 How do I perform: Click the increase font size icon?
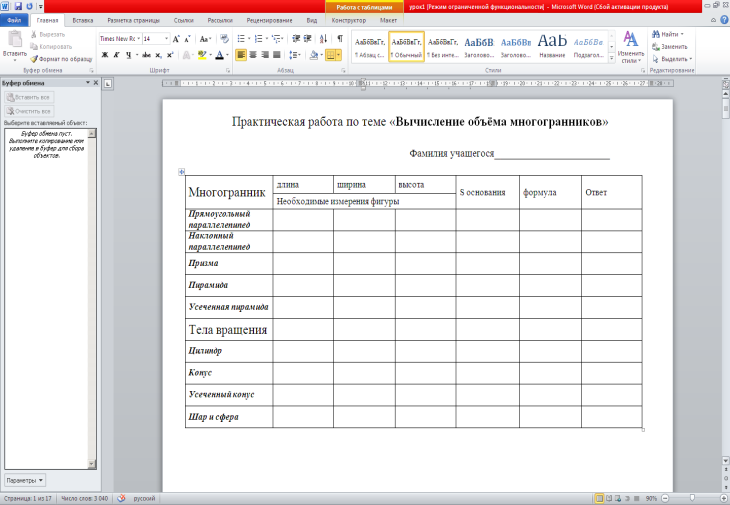[x=176, y=38]
